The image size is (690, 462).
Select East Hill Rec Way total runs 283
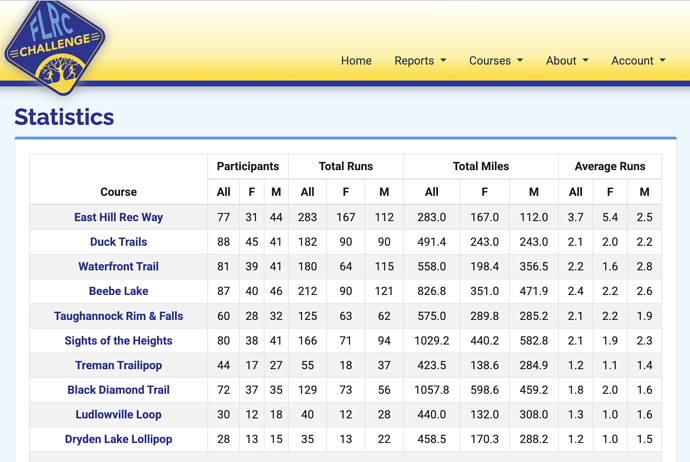[307, 217]
